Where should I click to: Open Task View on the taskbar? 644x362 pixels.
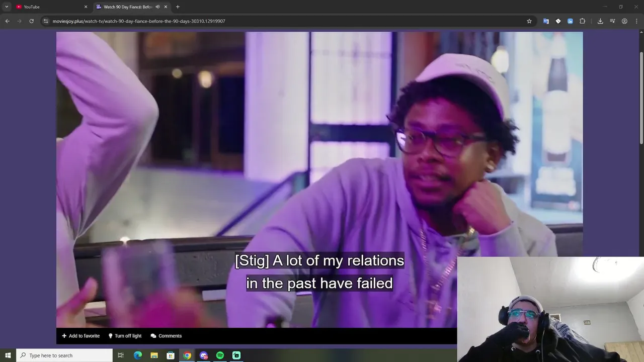pyautogui.click(x=121, y=355)
